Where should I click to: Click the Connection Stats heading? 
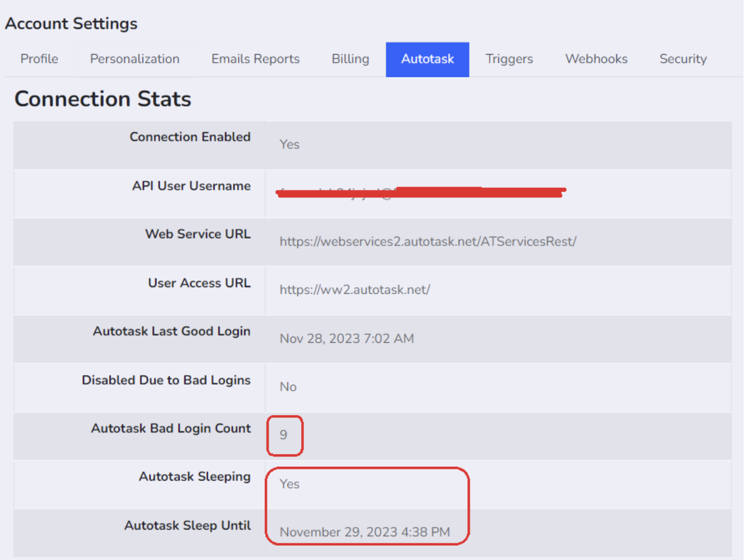click(103, 99)
